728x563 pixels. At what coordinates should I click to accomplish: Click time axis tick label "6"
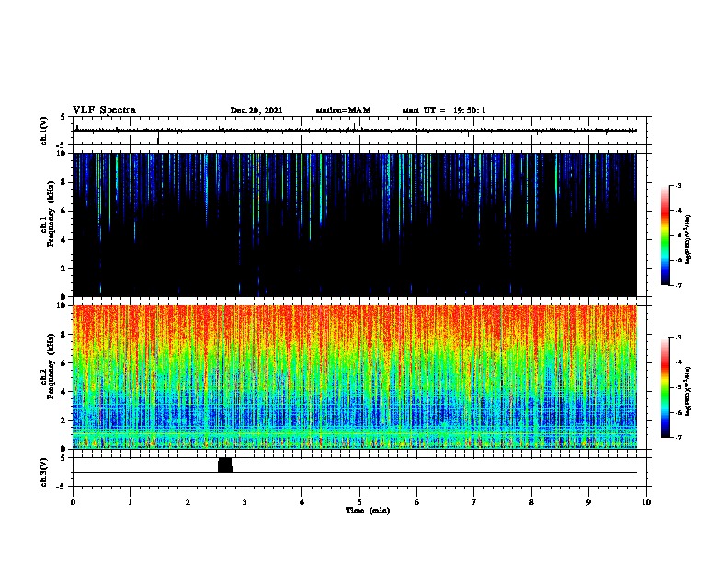click(417, 502)
